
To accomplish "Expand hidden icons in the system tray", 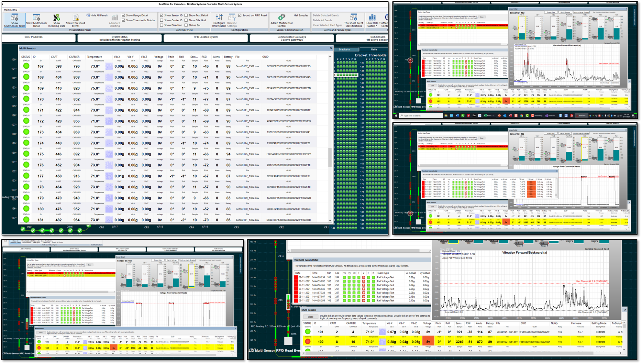I will 590,116.
